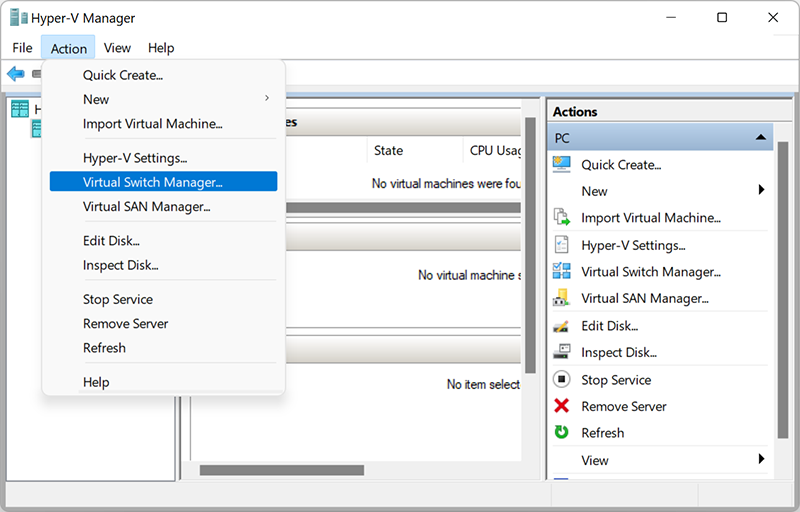Select Virtual Switch Manager from Action menu

152,182
